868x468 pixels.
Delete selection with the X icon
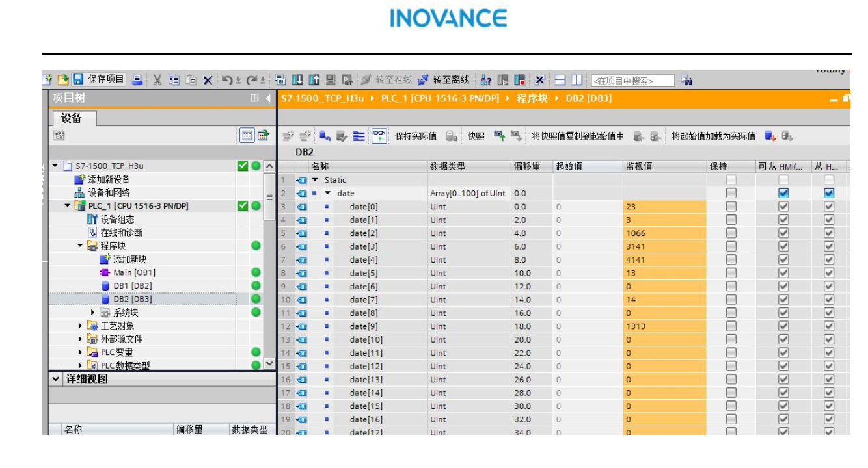(x=208, y=80)
